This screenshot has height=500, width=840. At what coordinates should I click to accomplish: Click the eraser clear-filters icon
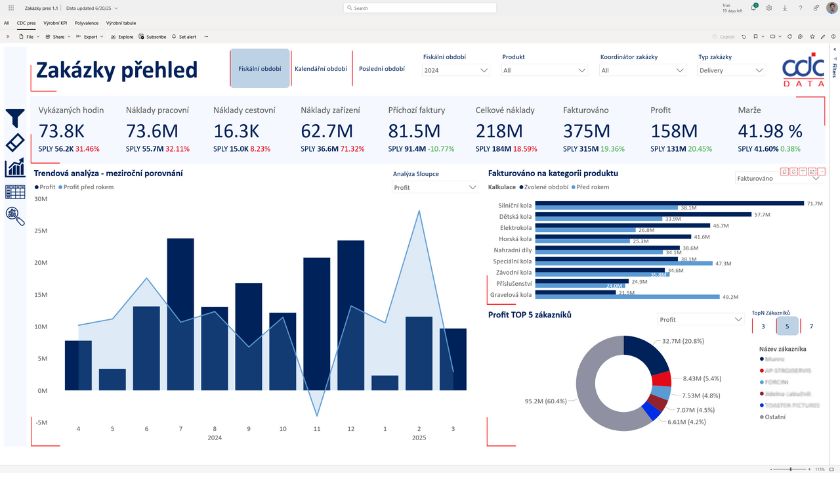pos(16,142)
